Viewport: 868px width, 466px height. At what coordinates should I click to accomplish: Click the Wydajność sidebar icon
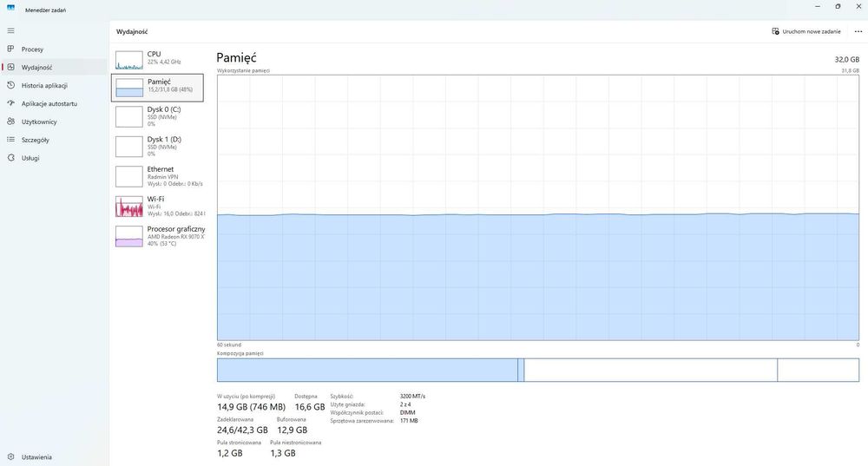coord(10,67)
